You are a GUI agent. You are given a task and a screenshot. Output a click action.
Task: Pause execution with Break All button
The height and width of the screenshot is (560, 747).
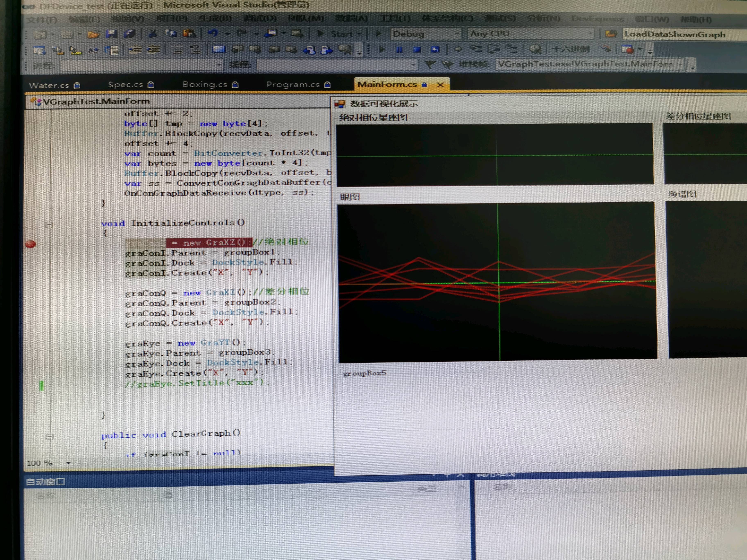pos(399,50)
